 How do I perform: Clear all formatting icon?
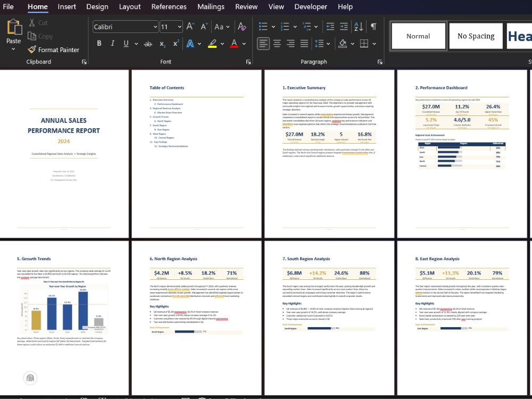tap(242, 27)
